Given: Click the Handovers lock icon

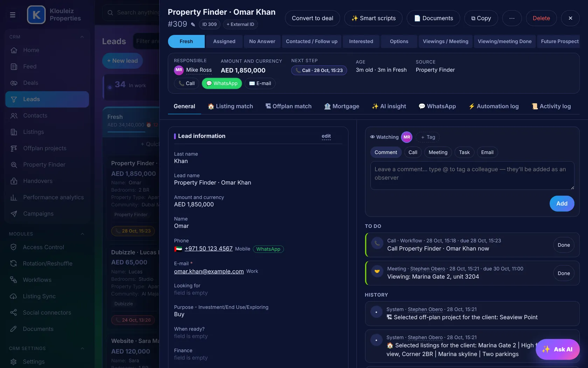Looking at the screenshot, I should [14, 181].
